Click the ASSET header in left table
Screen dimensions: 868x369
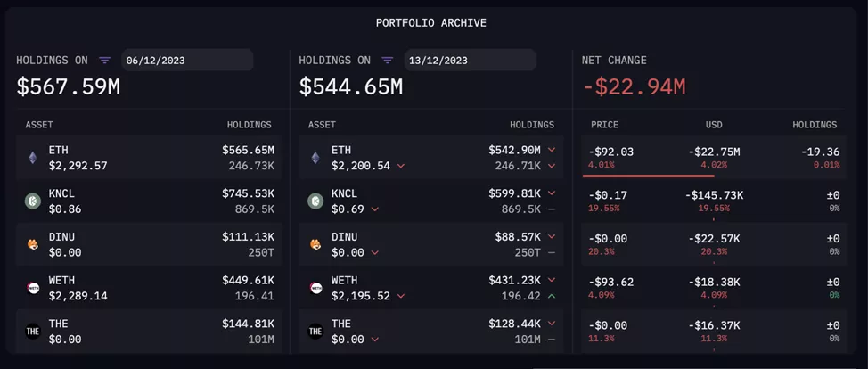click(39, 125)
